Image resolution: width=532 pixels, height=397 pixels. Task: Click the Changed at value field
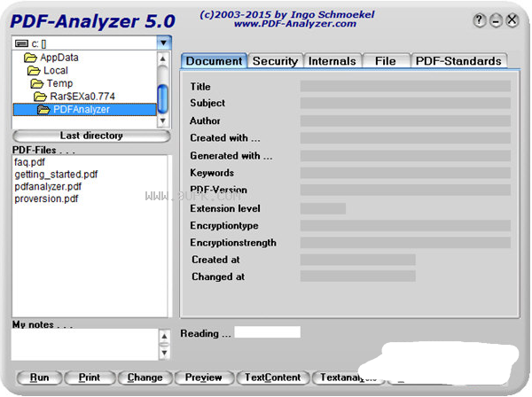click(358, 276)
